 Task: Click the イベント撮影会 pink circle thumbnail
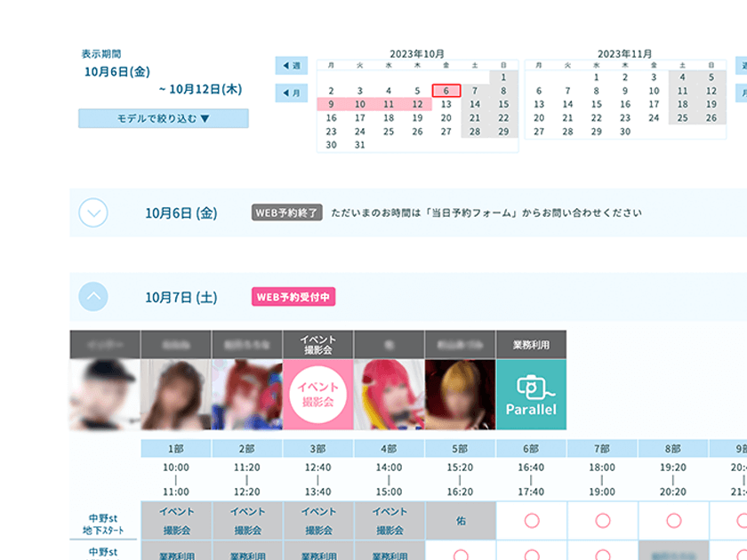[x=317, y=395]
